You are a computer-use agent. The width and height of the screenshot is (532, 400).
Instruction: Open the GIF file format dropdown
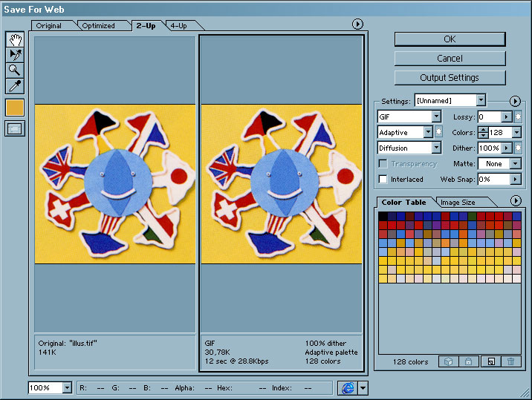tap(409, 117)
